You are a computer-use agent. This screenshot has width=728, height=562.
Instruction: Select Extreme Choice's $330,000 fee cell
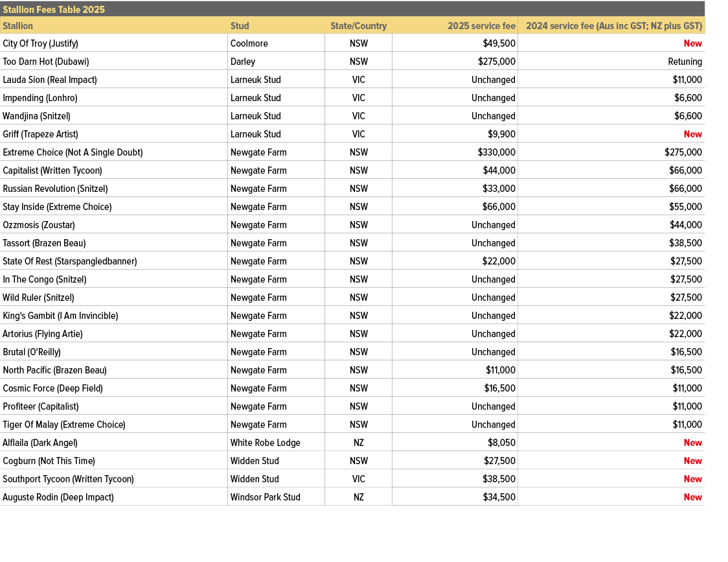point(496,152)
